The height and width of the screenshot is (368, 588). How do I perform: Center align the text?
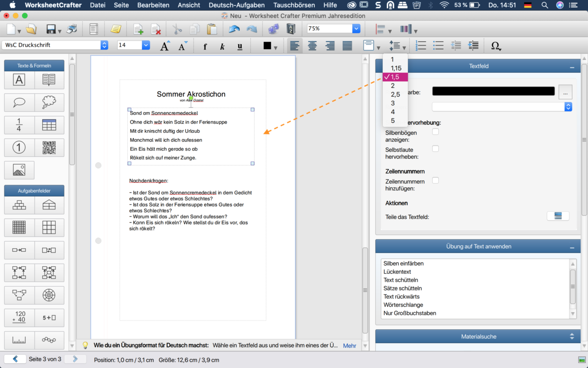(x=312, y=46)
